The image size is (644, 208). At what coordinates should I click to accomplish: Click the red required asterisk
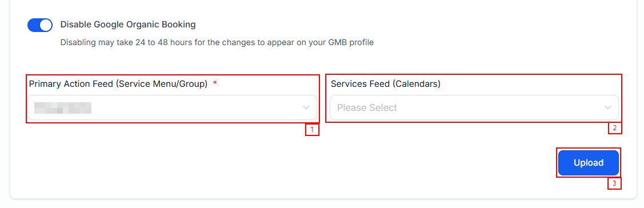tap(215, 83)
